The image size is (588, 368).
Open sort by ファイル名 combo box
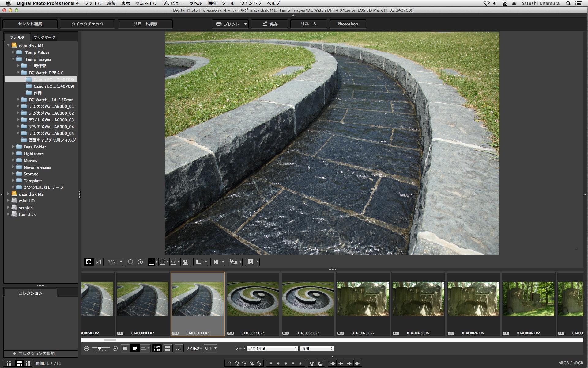[x=272, y=348]
